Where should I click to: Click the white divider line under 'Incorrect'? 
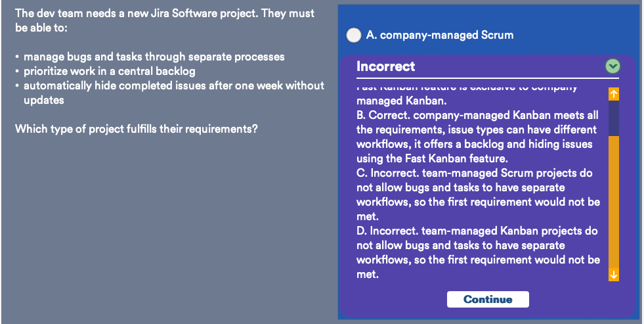click(488, 78)
